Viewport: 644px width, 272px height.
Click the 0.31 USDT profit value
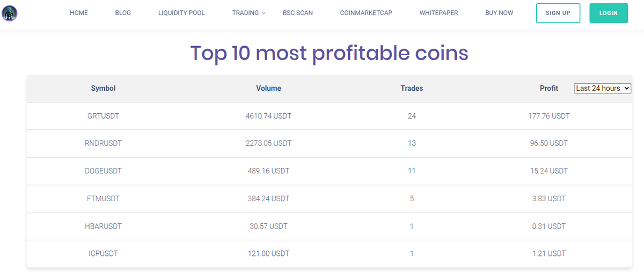tap(549, 226)
